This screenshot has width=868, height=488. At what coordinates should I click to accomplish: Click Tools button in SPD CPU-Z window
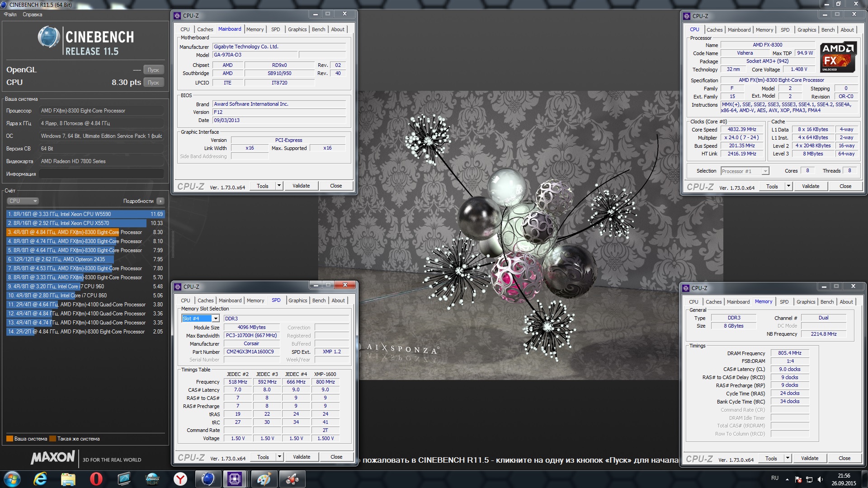click(x=263, y=457)
